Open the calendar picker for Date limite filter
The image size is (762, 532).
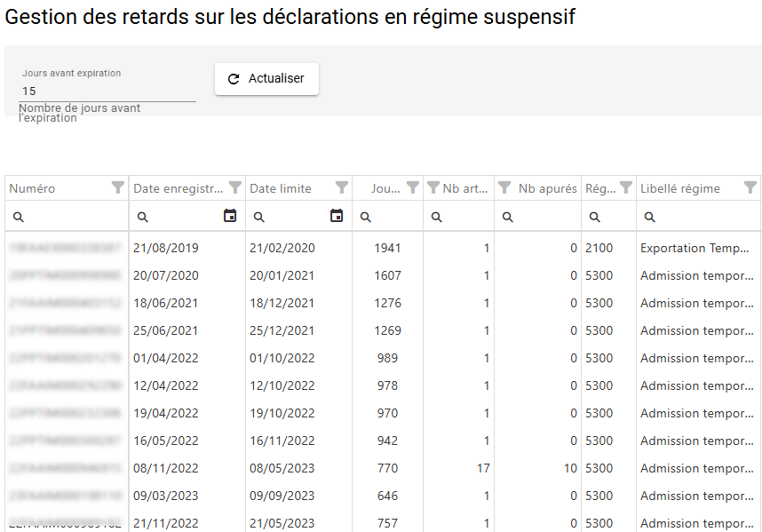click(x=337, y=216)
